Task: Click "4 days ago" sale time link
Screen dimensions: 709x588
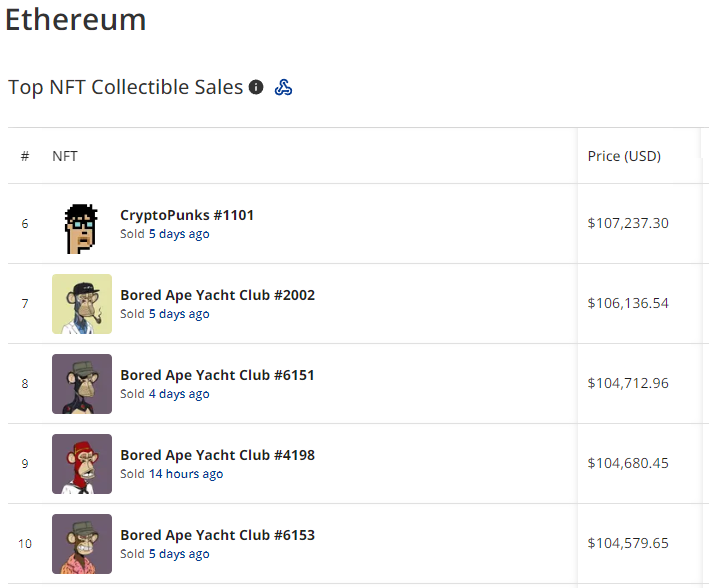Action: click(x=179, y=394)
